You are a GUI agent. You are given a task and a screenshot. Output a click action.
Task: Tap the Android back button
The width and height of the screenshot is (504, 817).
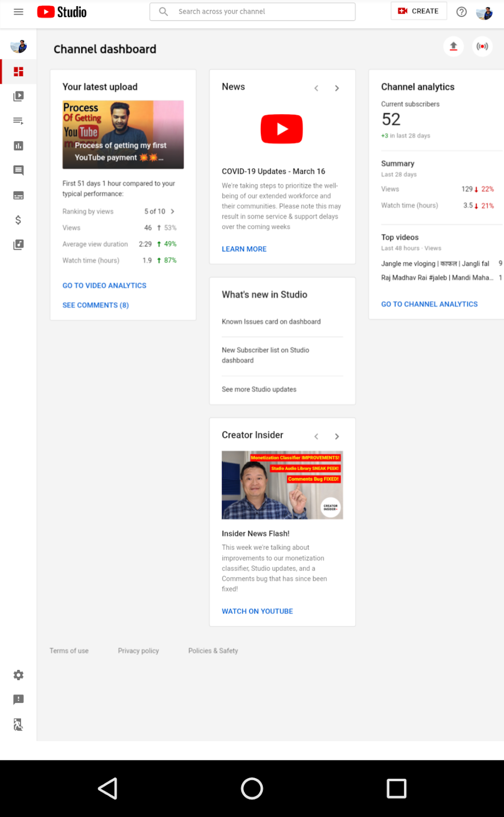pyautogui.click(x=108, y=788)
